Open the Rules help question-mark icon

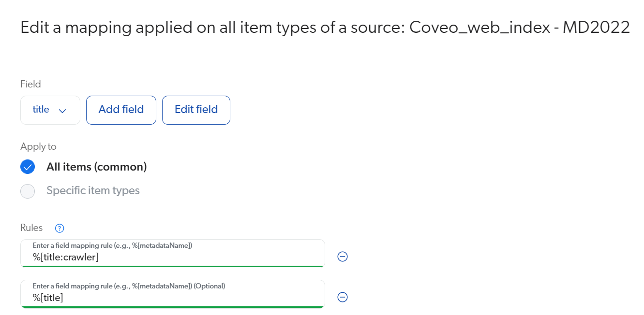point(60,228)
